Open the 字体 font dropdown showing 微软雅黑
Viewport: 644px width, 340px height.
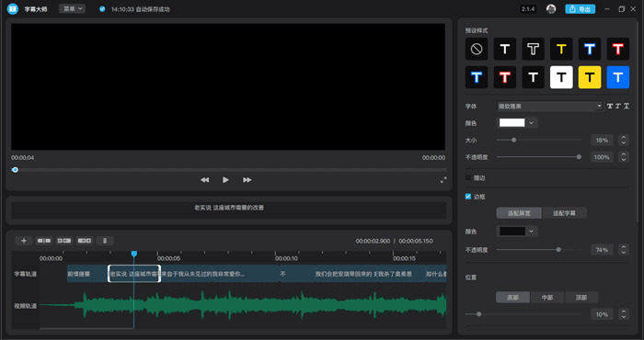tap(550, 107)
